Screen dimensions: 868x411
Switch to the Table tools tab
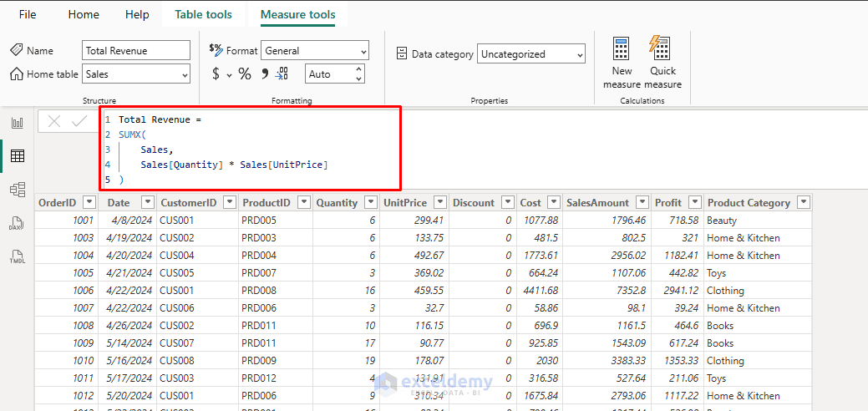pos(203,14)
